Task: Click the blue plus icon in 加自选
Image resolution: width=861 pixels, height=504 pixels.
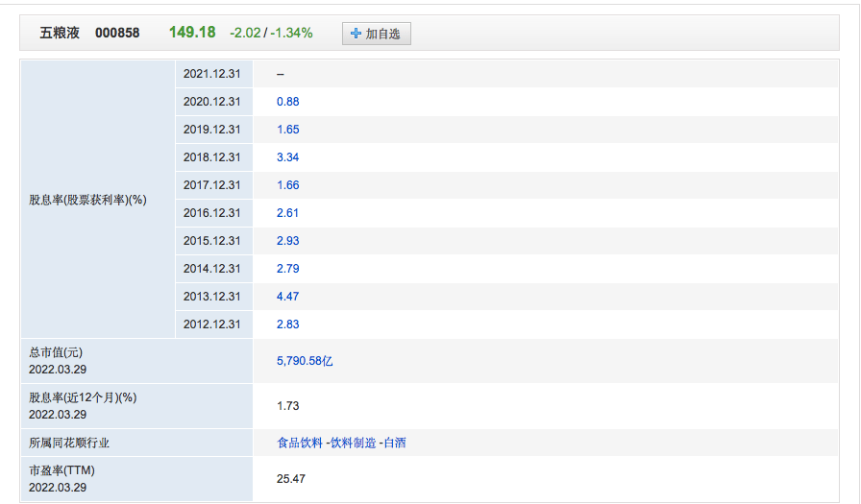Action: [x=356, y=34]
